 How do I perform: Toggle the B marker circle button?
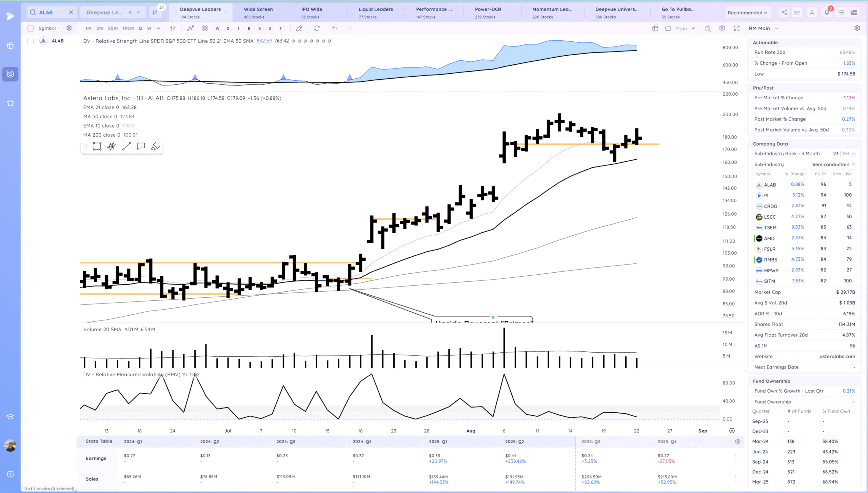click(249, 28)
